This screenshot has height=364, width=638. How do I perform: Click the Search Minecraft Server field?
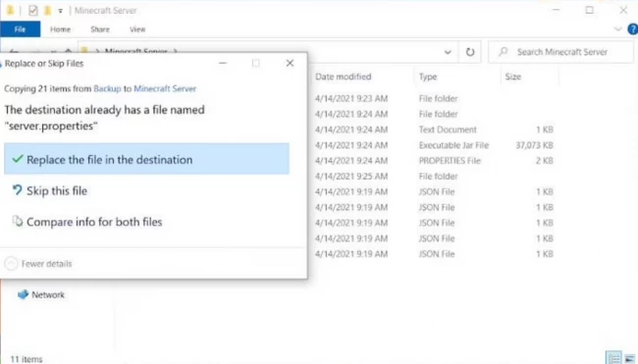560,52
